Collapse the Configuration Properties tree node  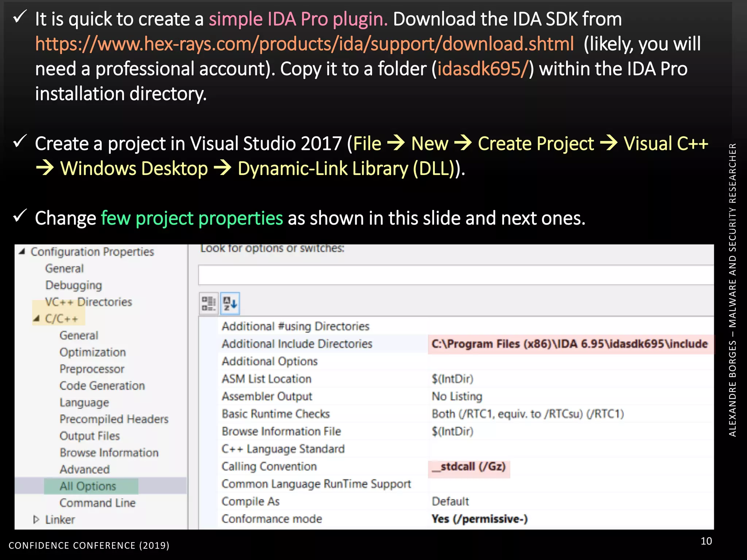(22, 252)
